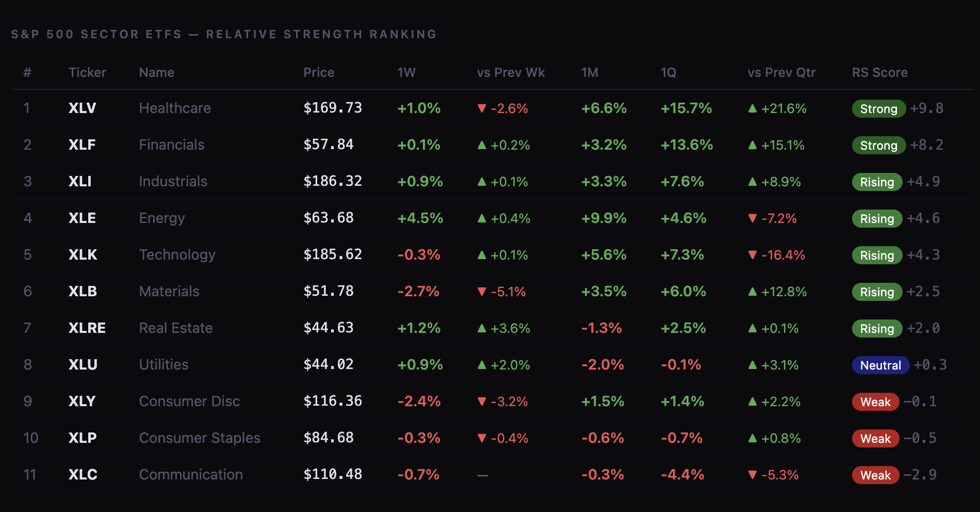
Task: Select the Consumer Staples name
Action: [x=200, y=438]
